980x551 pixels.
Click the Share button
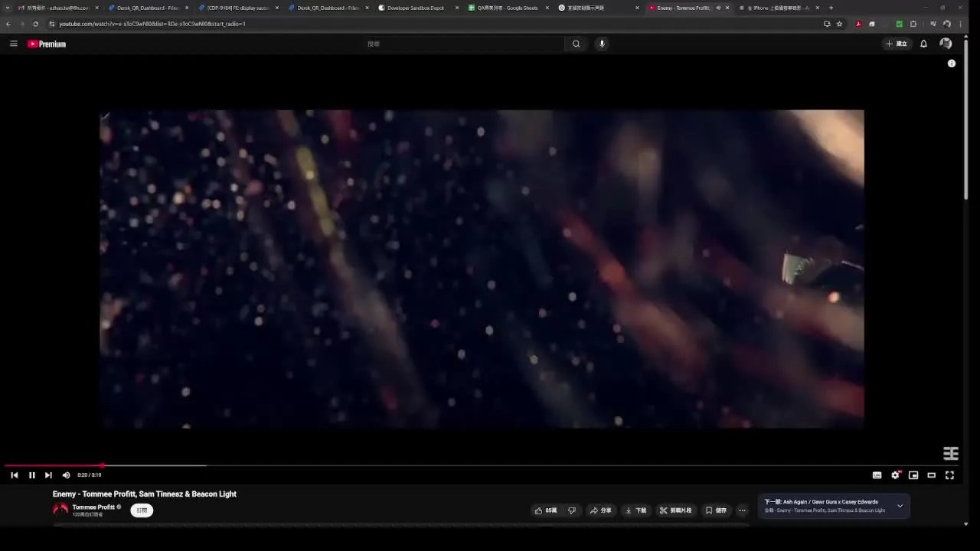pos(600,510)
